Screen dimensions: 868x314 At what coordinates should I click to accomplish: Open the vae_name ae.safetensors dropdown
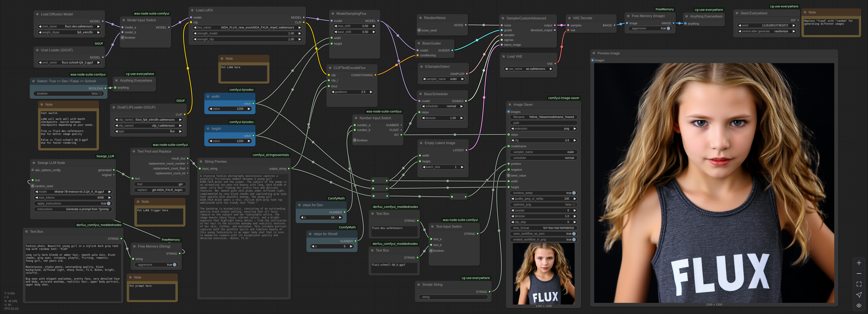tap(528, 69)
